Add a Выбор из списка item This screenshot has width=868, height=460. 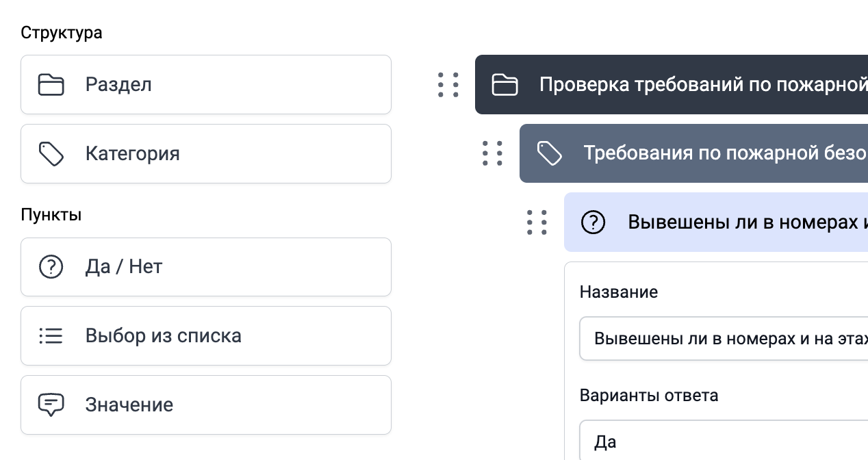205,336
